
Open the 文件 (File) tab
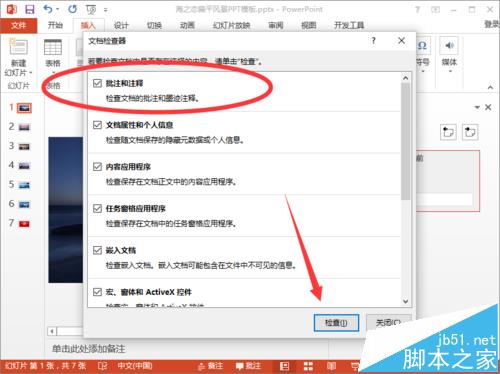18,25
